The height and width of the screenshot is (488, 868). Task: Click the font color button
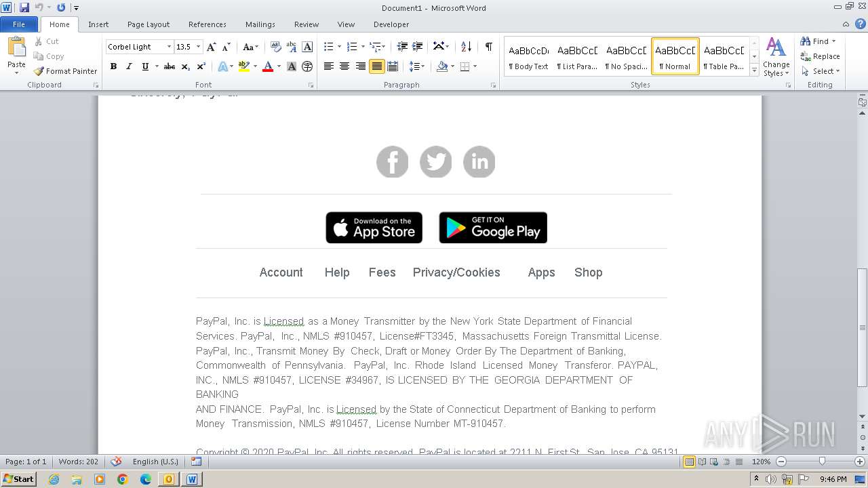point(268,66)
